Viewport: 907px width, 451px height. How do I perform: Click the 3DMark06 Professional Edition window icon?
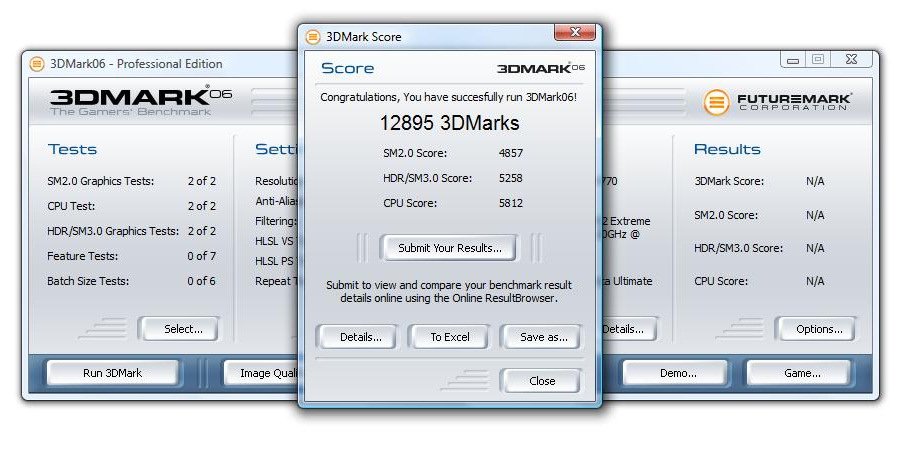tap(37, 64)
